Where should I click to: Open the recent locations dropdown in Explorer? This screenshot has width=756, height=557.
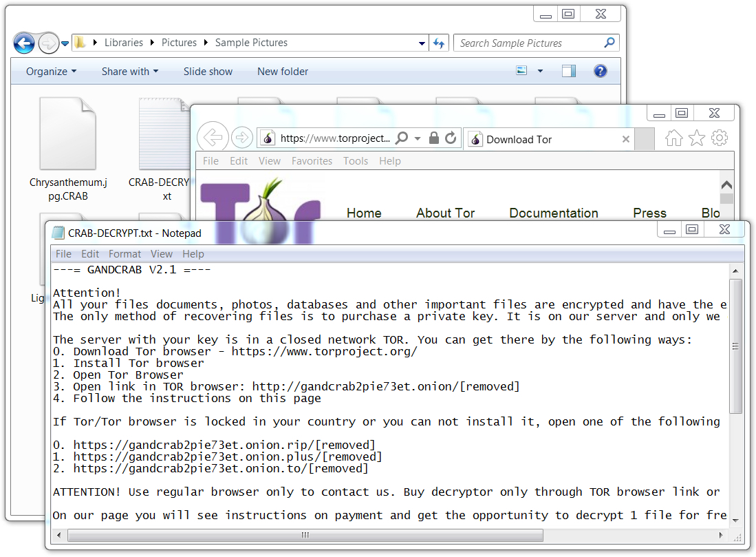[x=65, y=43]
